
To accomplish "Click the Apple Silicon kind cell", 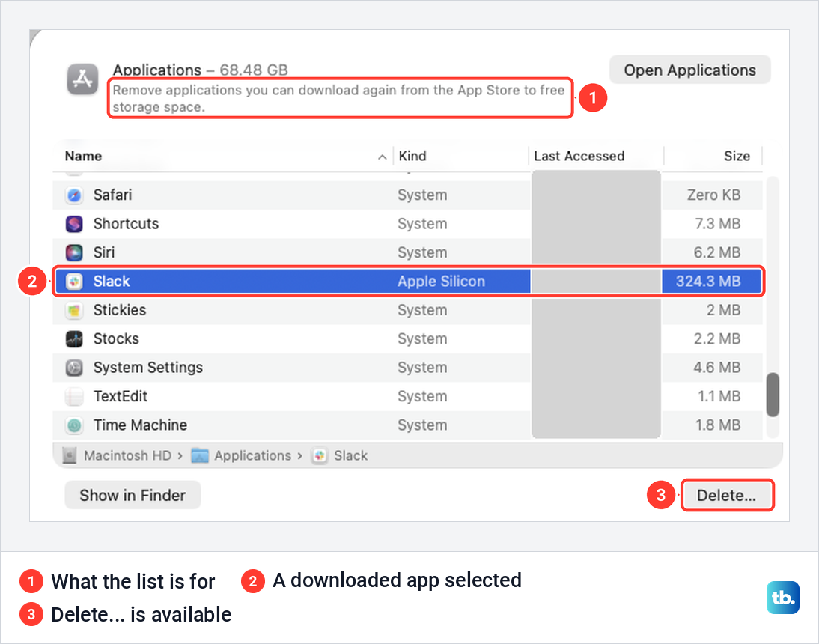I will [442, 282].
